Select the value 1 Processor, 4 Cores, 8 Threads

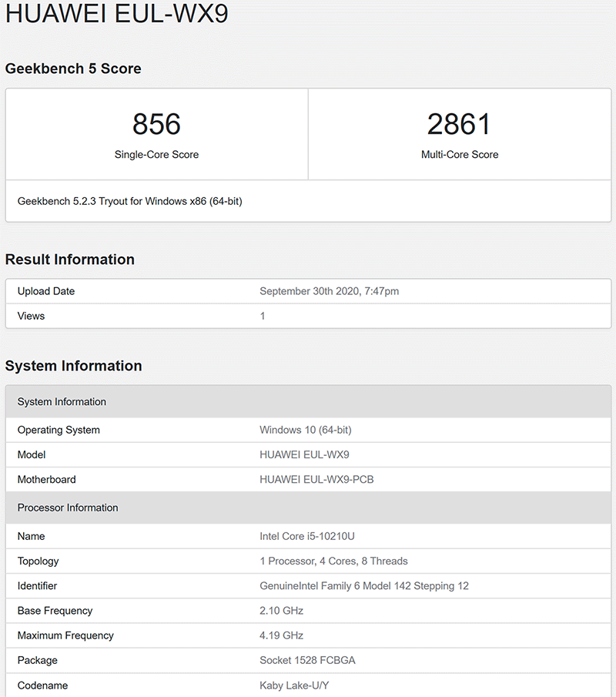pyautogui.click(x=333, y=561)
